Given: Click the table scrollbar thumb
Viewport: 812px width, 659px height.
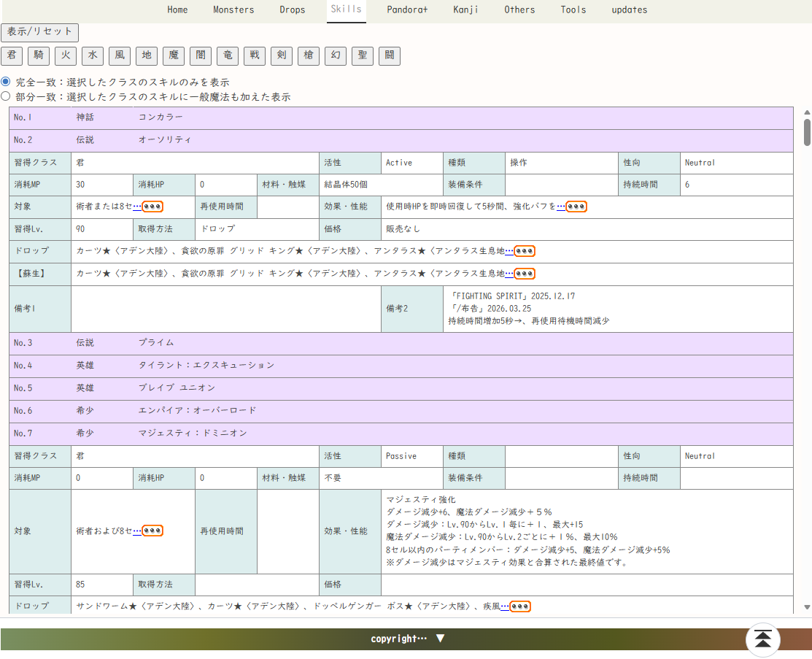Looking at the screenshot, I should point(807,133).
